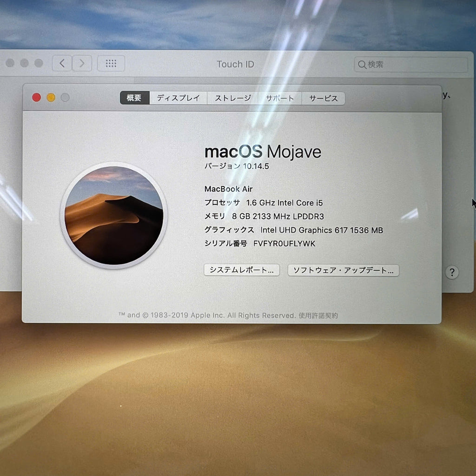
Task: Click the grey zoom button of About window
Action: coord(65,98)
